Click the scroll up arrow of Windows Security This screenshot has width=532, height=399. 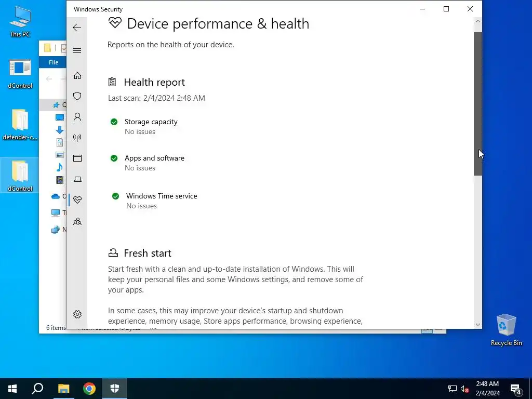(478, 21)
